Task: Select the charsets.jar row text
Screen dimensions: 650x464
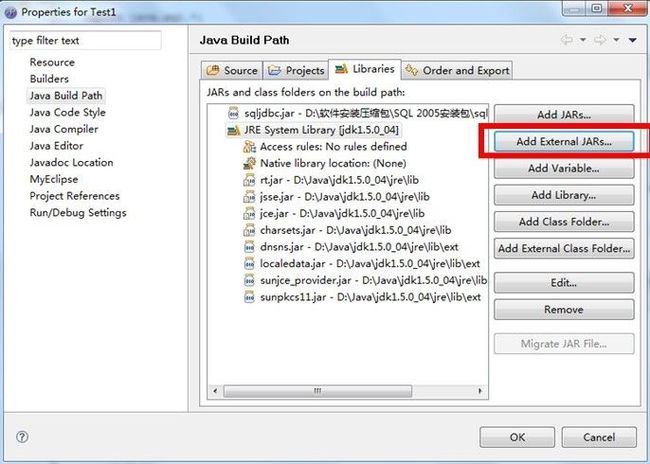Action: (x=356, y=230)
